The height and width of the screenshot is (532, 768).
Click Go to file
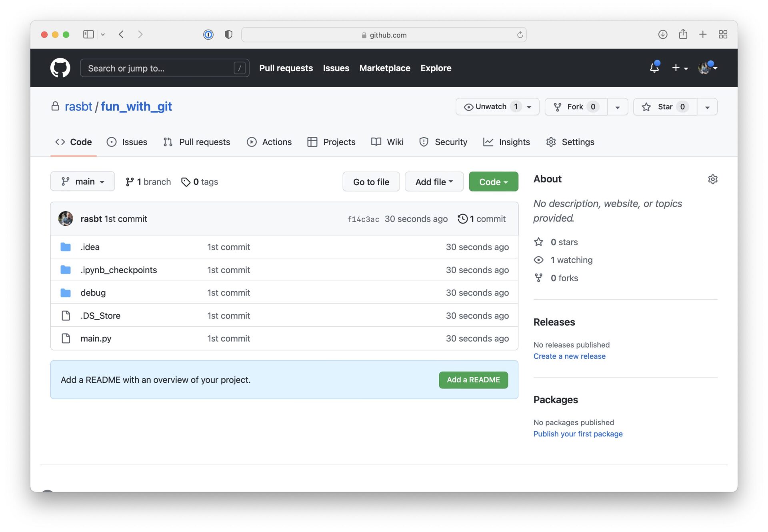point(371,182)
